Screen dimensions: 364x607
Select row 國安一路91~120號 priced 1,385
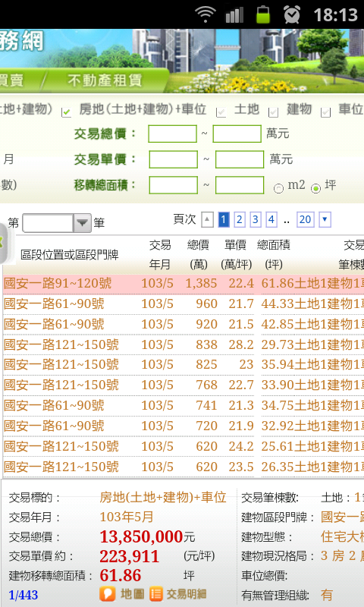point(184,284)
